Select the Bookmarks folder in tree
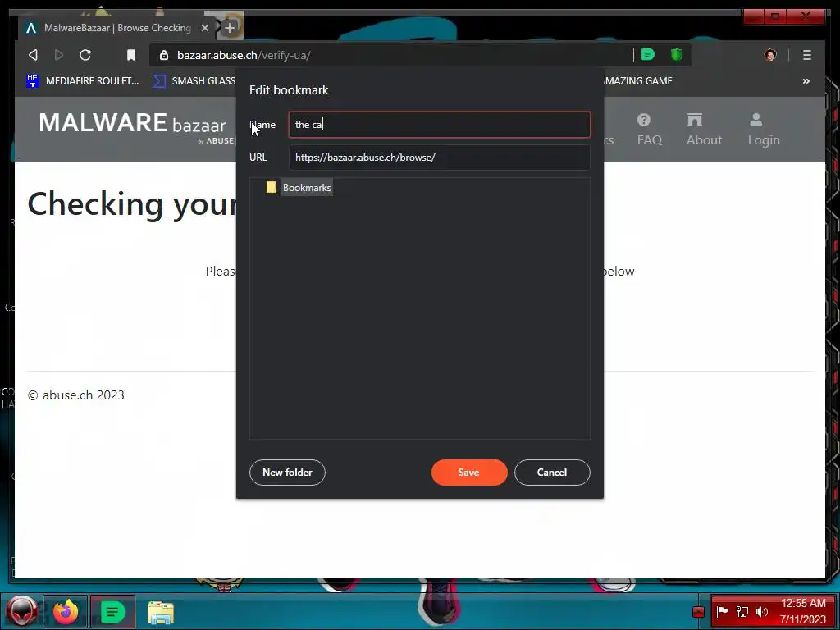The image size is (840, 630). [307, 188]
